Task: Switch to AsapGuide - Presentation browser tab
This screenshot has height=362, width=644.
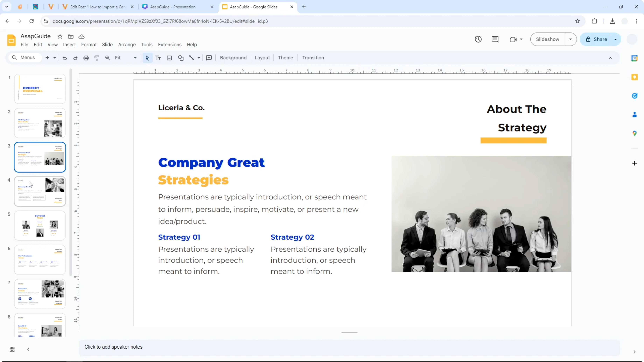Action: click(x=177, y=7)
